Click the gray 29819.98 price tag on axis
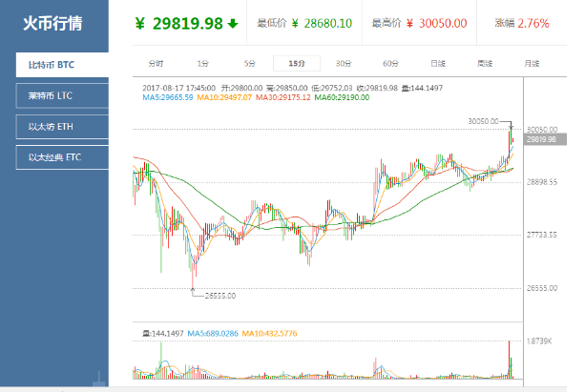585x392 pixels. pos(545,139)
